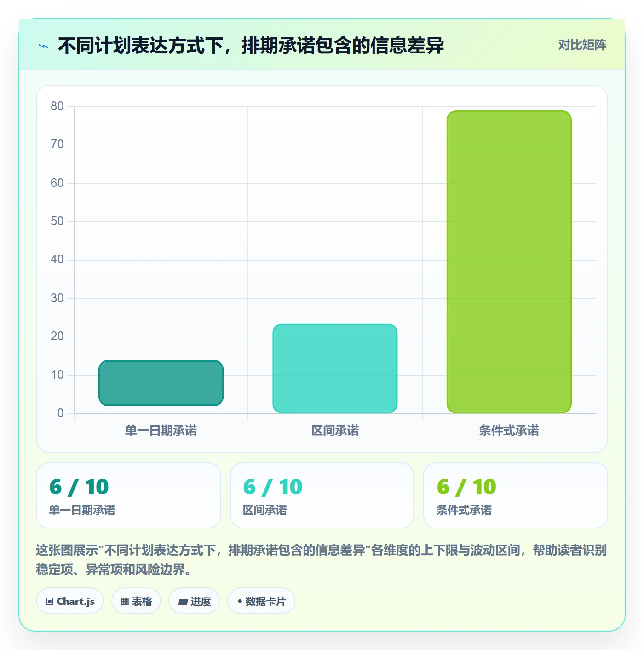Screen dimensions: 644x650
Task: Click the 进度 tag
Action: tap(194, 601)
